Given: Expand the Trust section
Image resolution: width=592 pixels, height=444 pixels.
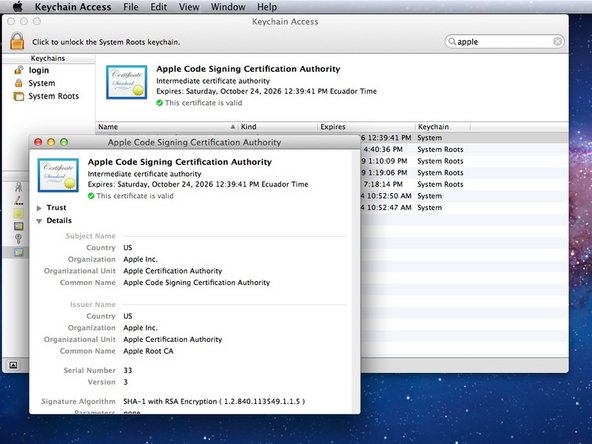Looking at the screenshot, I should click(x=39, y=208).
